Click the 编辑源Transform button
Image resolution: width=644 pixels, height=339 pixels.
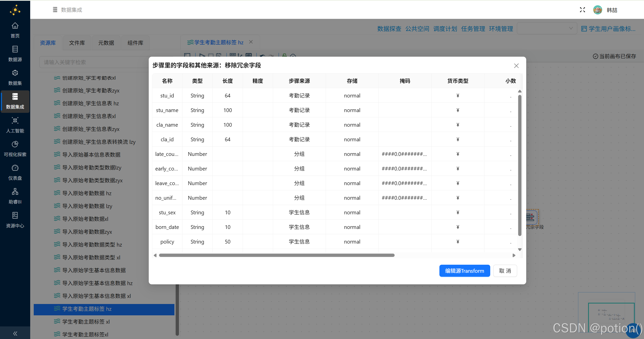[465, 271]
